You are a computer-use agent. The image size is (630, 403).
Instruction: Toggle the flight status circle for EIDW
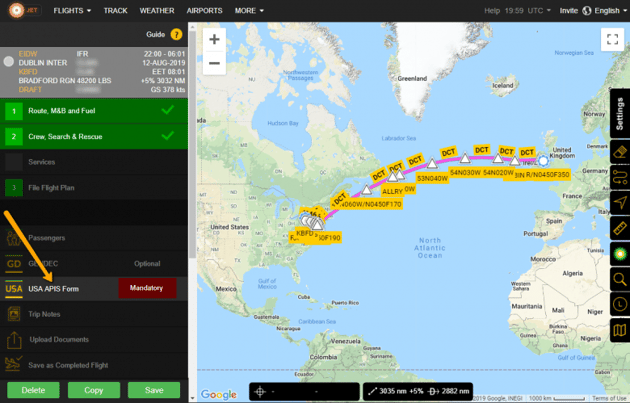(x=8, y=61)
